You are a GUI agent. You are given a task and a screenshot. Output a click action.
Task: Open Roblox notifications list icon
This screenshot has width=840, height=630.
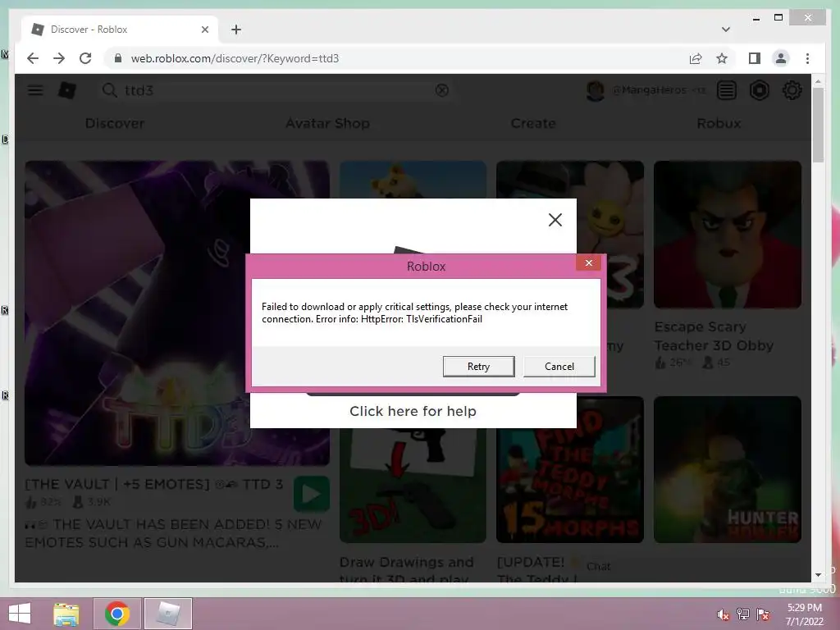click(727, 90)
